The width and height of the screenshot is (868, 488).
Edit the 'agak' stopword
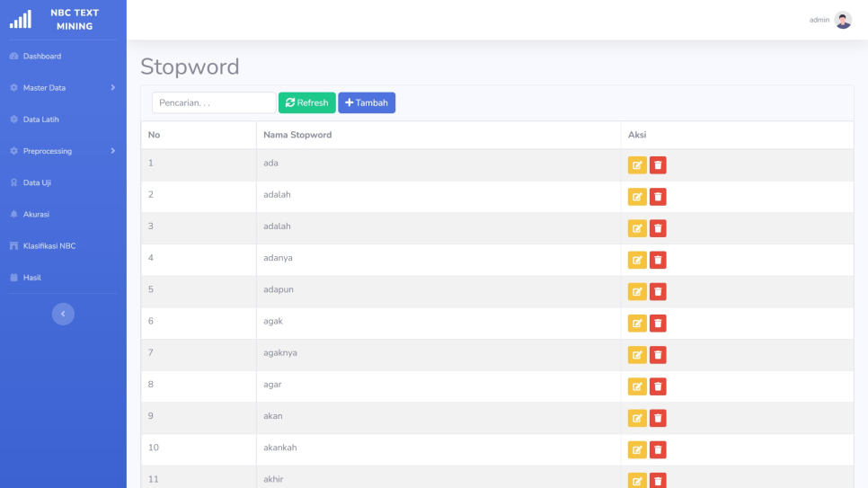point(637,323)
